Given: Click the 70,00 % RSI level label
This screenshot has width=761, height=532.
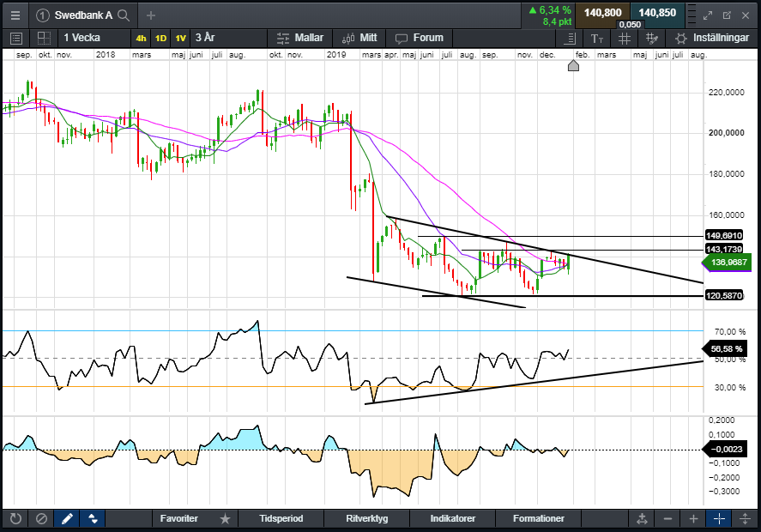Looking at the screenshot, I should tap(730, 331).
